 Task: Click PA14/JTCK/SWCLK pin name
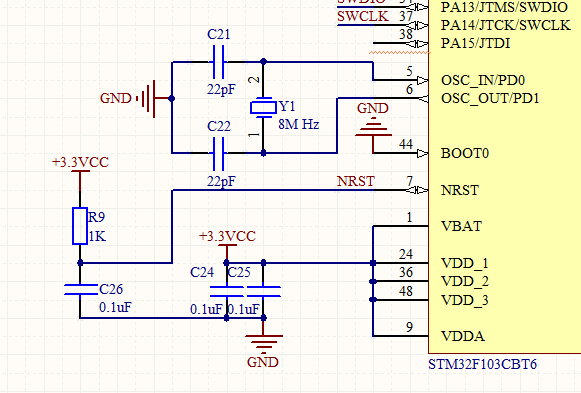point(505,25)
